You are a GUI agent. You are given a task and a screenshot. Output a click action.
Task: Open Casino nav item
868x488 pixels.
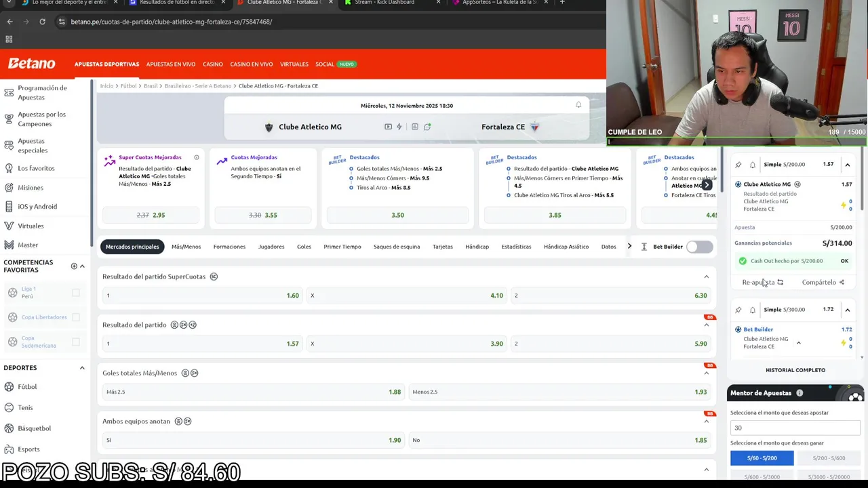click(x=213, y=64)
